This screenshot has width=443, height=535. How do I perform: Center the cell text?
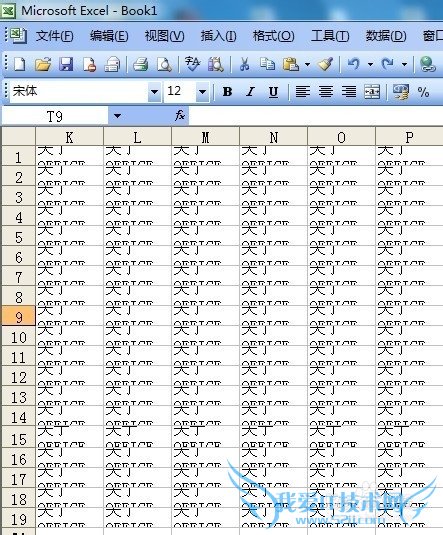326,91
